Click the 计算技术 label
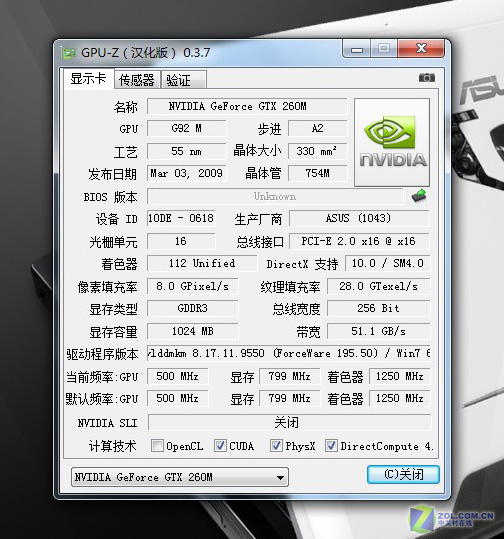504x539 pixels. tap(113, 446)
